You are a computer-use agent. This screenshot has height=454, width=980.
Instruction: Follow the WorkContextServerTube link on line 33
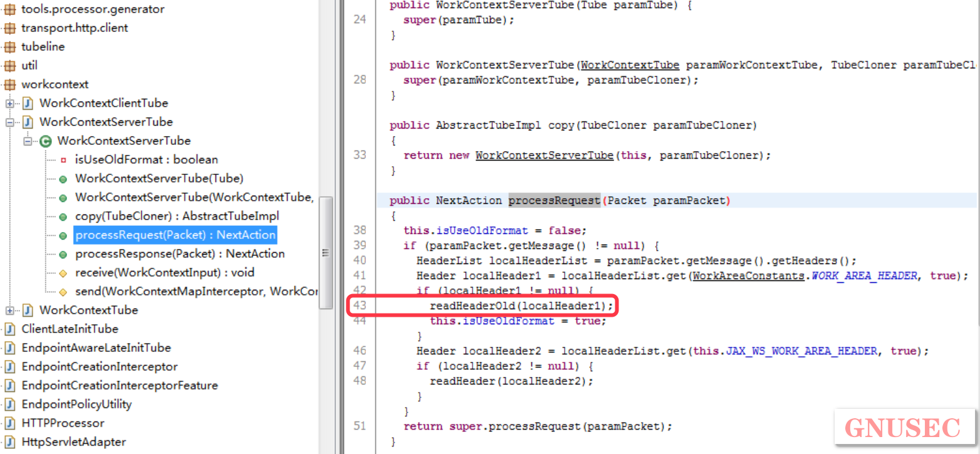pos(544,156)
